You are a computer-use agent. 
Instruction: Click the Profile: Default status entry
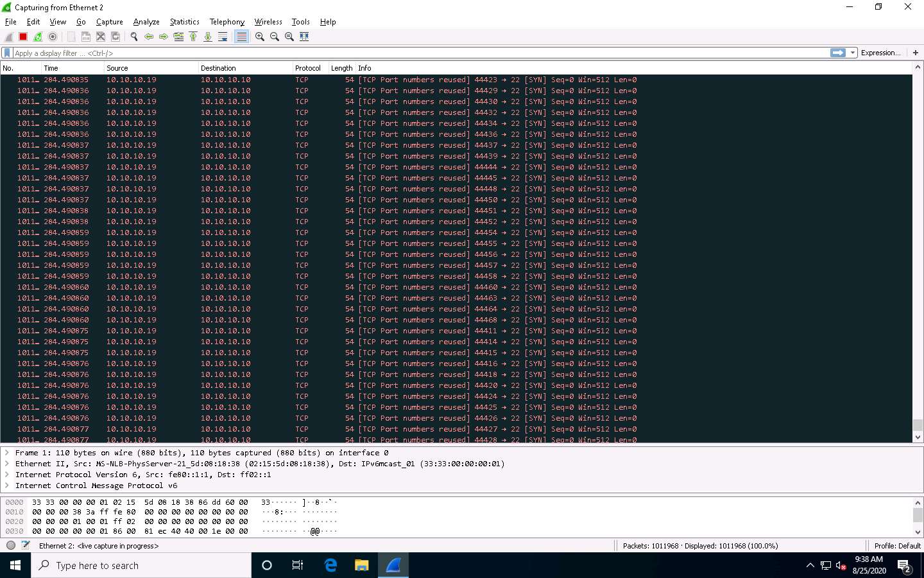click(897, 546)
